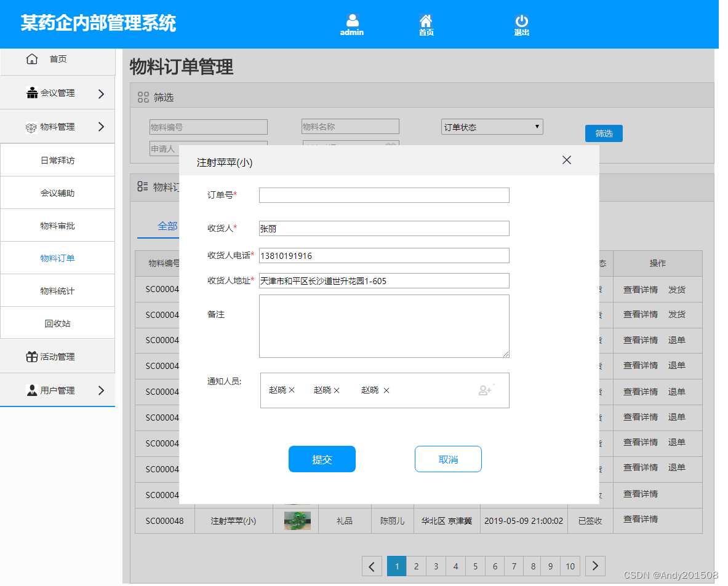Expand the 用户管理 sidebar menu
The width and height of the screenshot is (728, 586).
pyautogui.click(x=102, y=389)
